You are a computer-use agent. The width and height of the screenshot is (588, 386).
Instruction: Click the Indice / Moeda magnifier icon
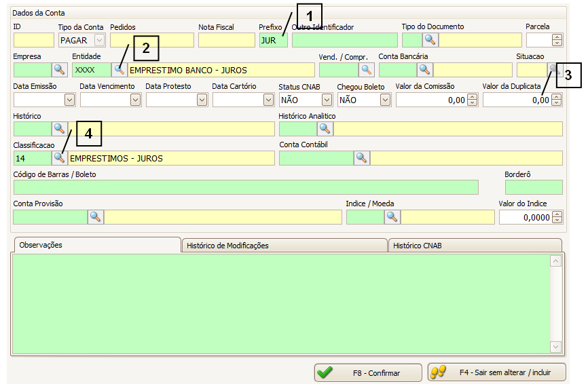(392, 217)
